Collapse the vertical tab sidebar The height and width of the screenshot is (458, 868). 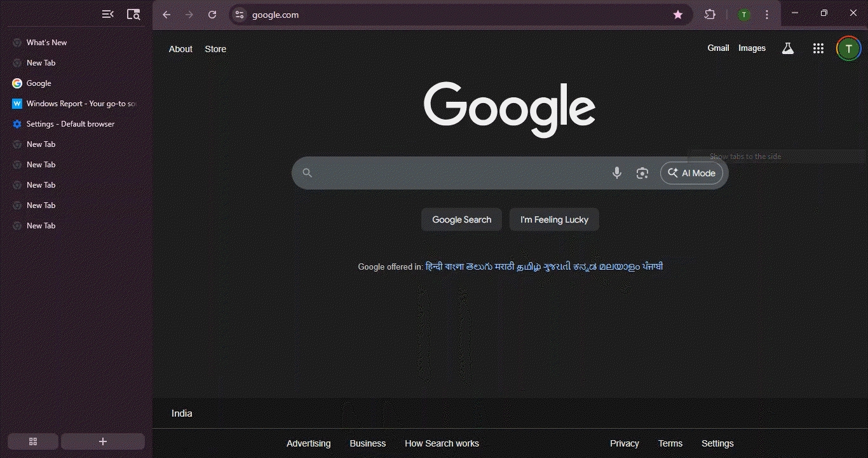click(x=107, y=13)
